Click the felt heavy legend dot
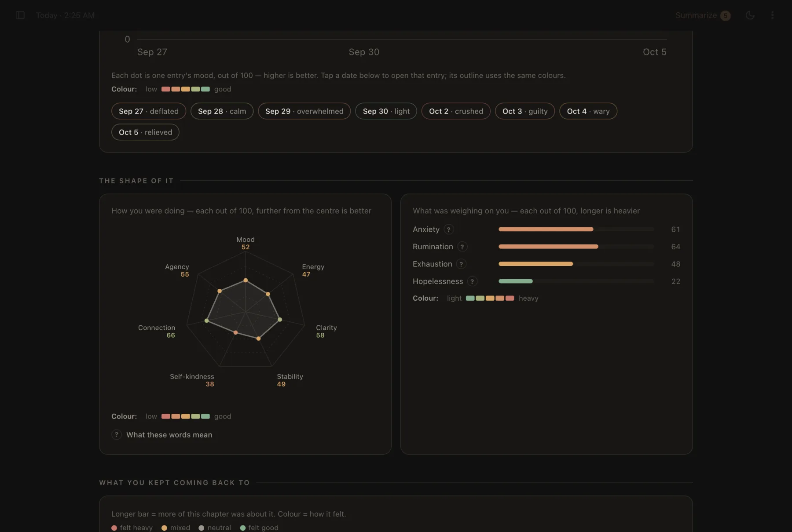This screenshot has width=792, height=532. coord(114,528)
